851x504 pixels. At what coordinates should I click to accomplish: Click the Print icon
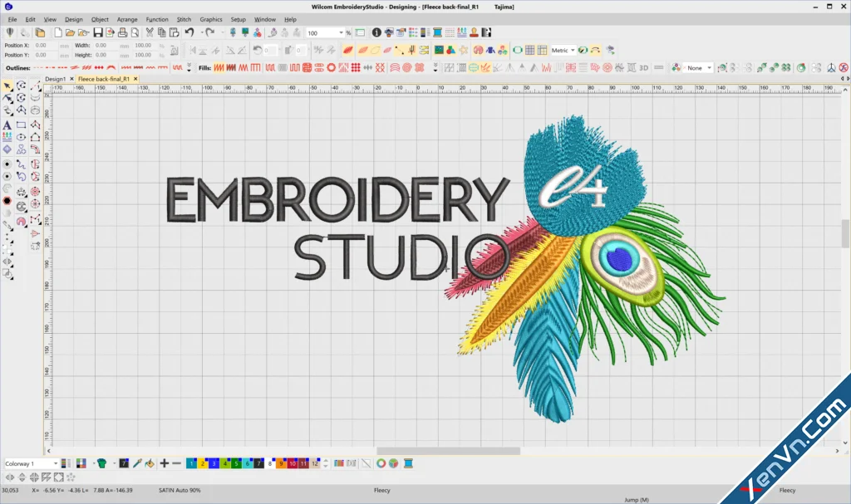pos(123,33)
